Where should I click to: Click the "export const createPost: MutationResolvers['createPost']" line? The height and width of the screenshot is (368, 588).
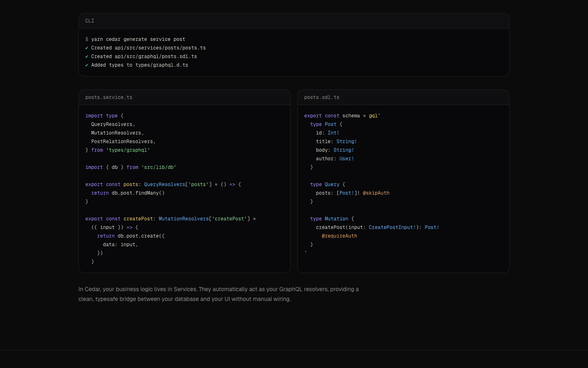tap(171, 219)
